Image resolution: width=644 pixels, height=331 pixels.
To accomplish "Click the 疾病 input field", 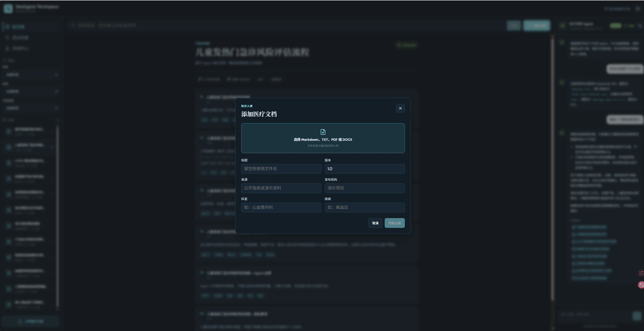I will pyautogui.click(x=365, y=207).
